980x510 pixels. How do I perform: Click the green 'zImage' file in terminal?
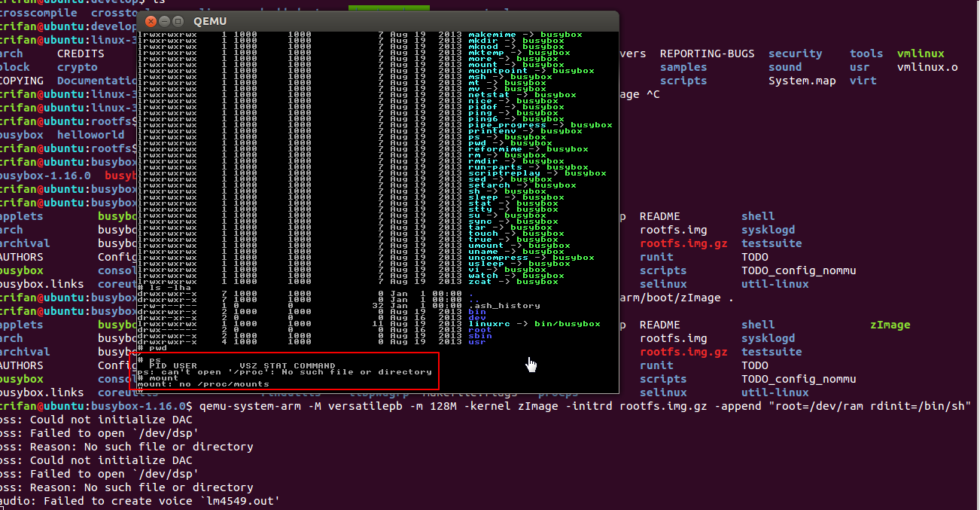tap(890, 325)
